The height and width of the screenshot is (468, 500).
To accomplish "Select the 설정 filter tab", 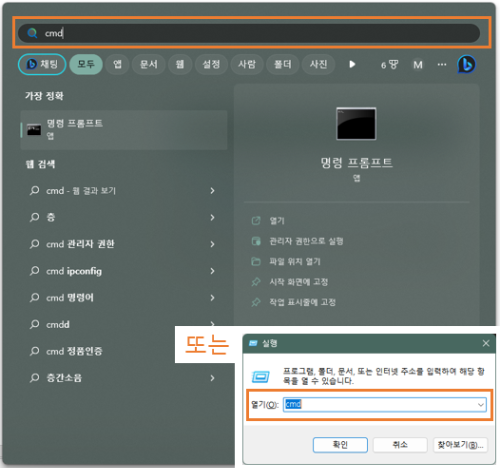I will click(211, 64).
